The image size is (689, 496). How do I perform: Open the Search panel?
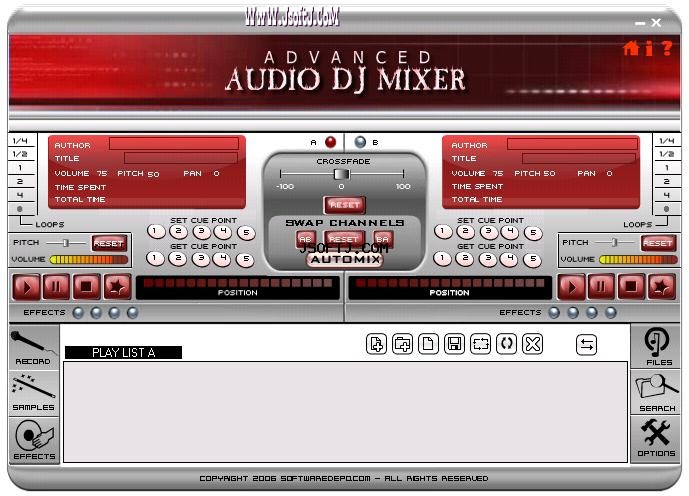tap(656, 392)
